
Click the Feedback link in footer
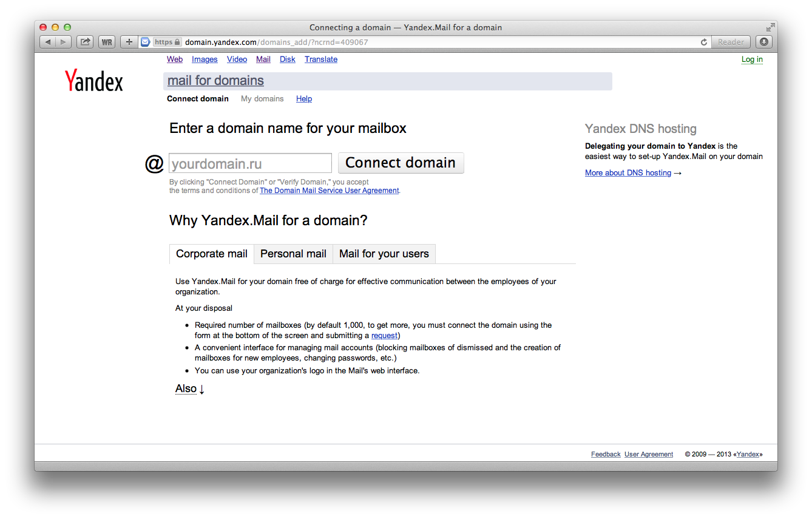(x=606, y=454)
